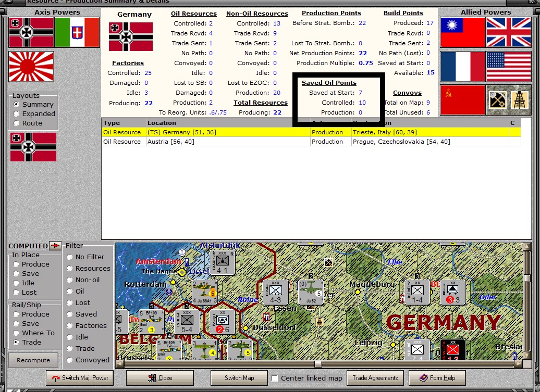This screenshot has width=540, height=392.
Task: Click the oil derrick icon
Action: pos(519,100)
